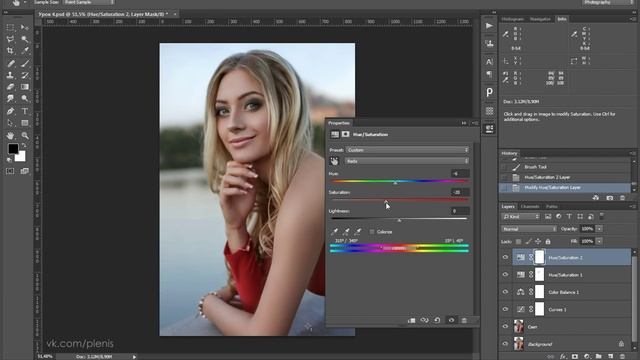Create a new layer group
This screenshot has width=640, height=360.
click(x=598, y=357)
